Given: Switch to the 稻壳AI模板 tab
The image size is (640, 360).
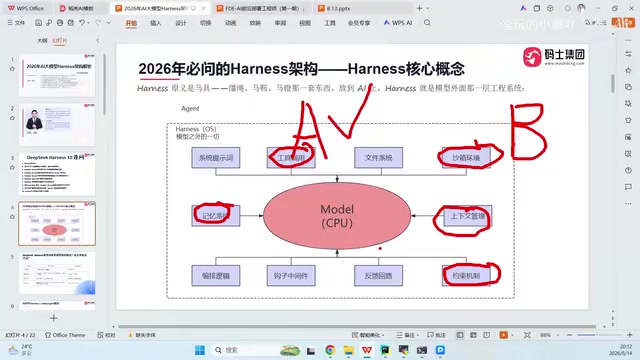Looking at the screenshot, I should (x=77, y=8).
